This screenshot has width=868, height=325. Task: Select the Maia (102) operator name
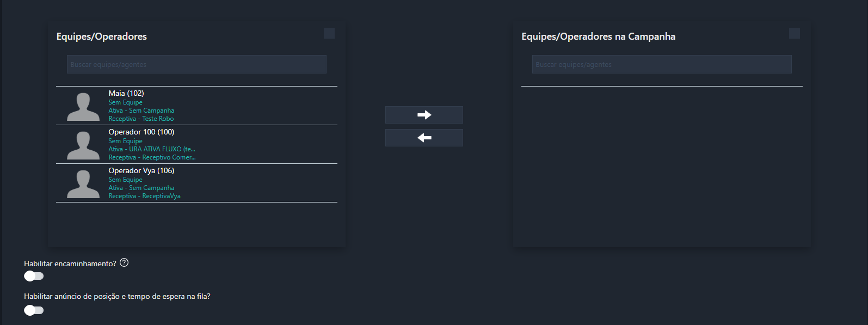[126, 94]
